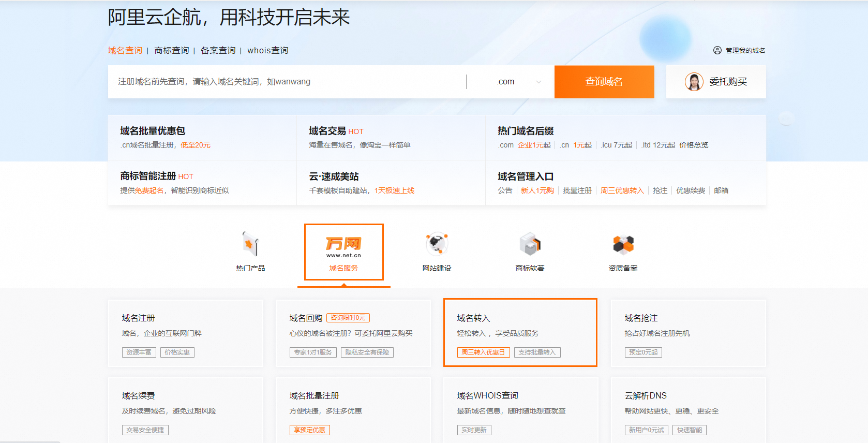Screen dimensions: 868x443
Task: Open the 云解析DNS service card
Action: [689, 410]
